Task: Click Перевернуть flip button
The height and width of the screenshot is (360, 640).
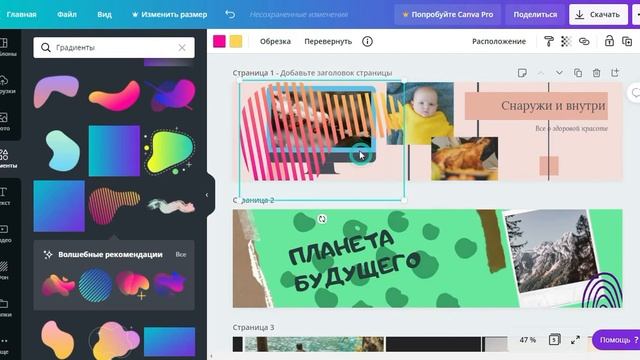Action: [x=328, y=41]
